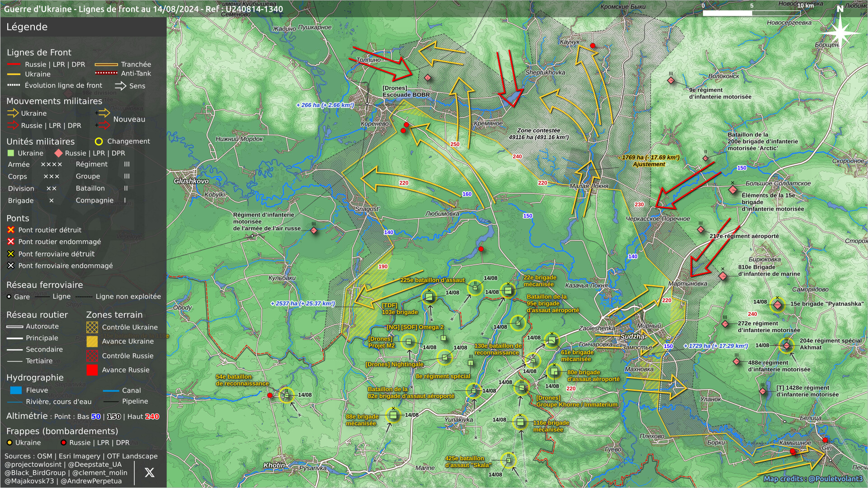
Task: Click the blue Fleuve legend swatch
Action: click(16, 390)
